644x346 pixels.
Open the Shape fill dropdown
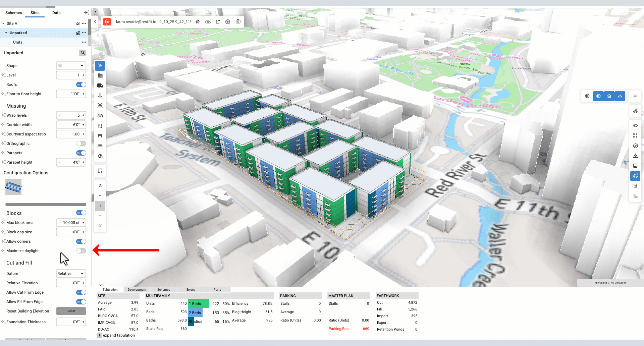coord(71,66)
